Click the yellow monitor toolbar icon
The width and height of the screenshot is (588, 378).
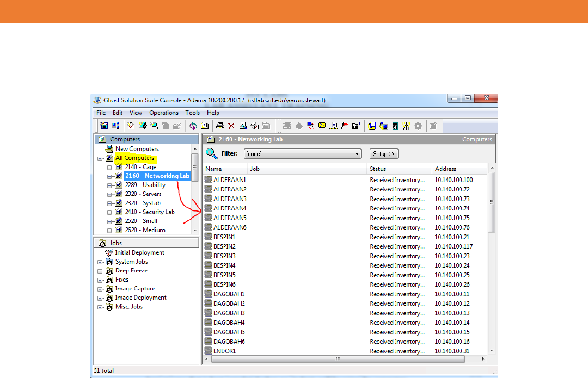click(322, 126)
